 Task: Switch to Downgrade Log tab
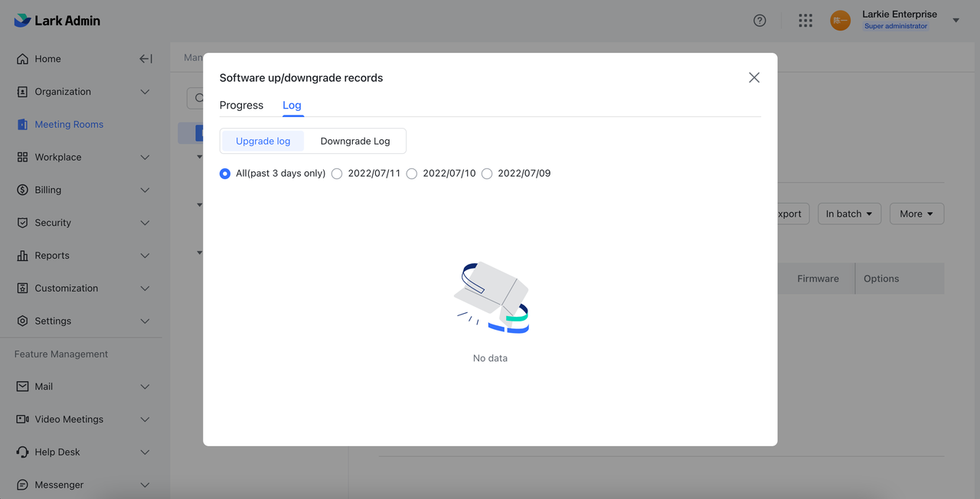(x=355, y=141)
